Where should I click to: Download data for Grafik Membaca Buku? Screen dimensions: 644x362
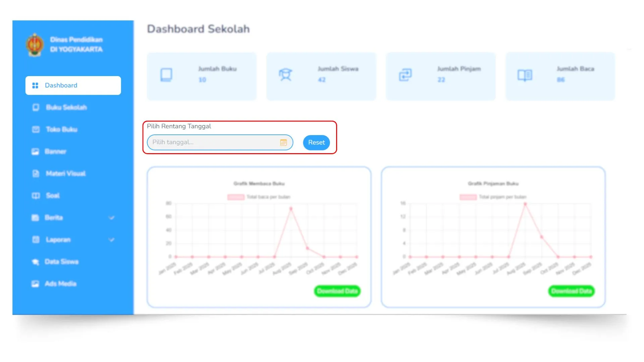click(337, 291)
